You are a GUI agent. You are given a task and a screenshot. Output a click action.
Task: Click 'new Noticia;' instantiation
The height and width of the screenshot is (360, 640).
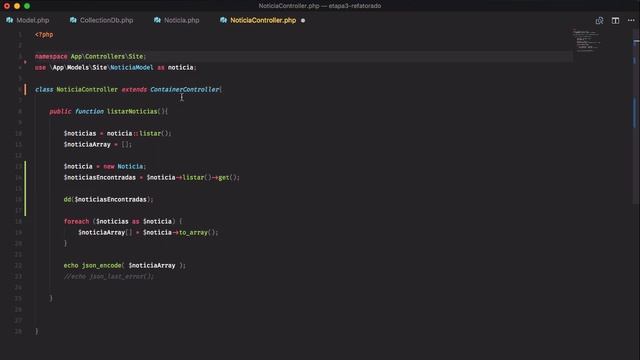click(x=124, y=167)
